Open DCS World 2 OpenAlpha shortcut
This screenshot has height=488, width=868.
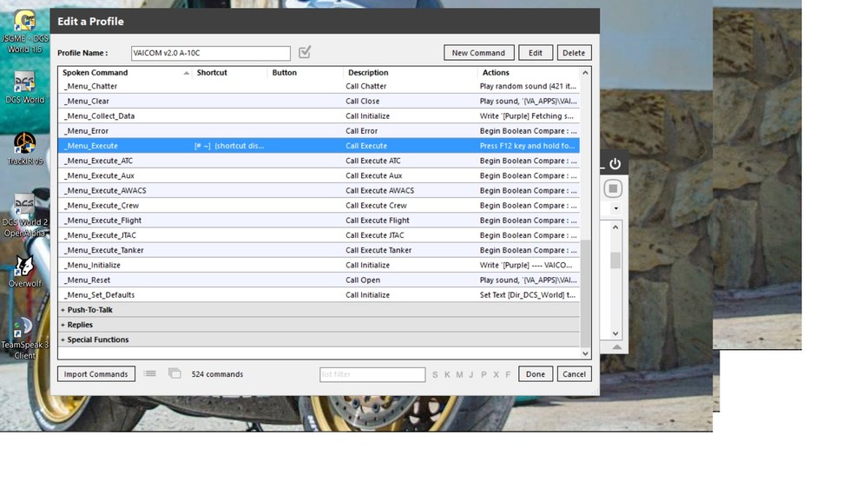25,215
